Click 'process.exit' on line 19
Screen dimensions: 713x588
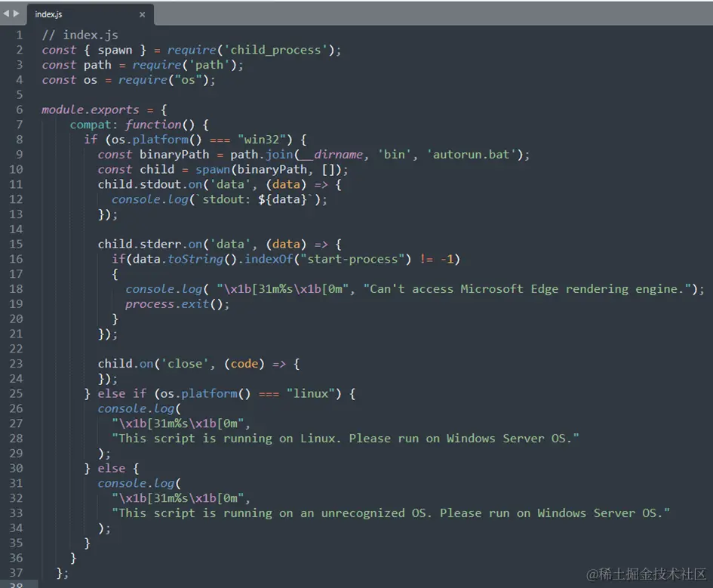point(167,303)
